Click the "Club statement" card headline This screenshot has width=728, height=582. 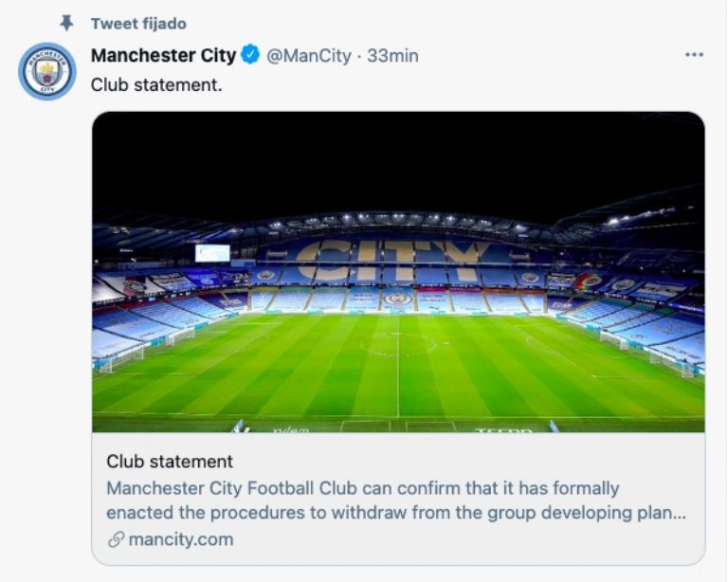tap(170, 463)
